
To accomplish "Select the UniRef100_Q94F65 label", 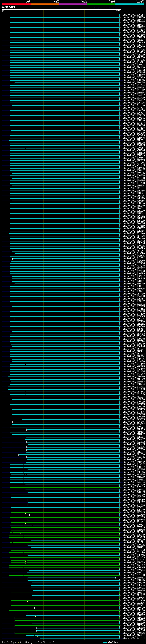I will [x=134, y=50].
